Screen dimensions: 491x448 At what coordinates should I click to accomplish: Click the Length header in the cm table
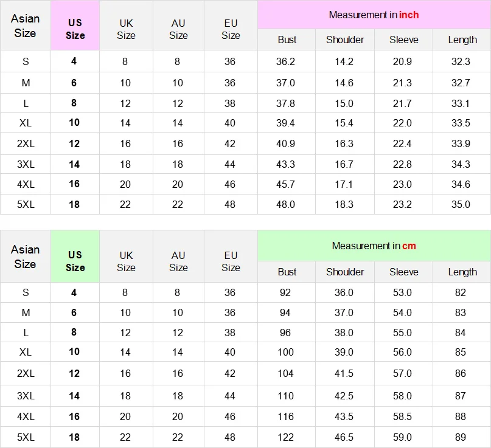point(462,272)
